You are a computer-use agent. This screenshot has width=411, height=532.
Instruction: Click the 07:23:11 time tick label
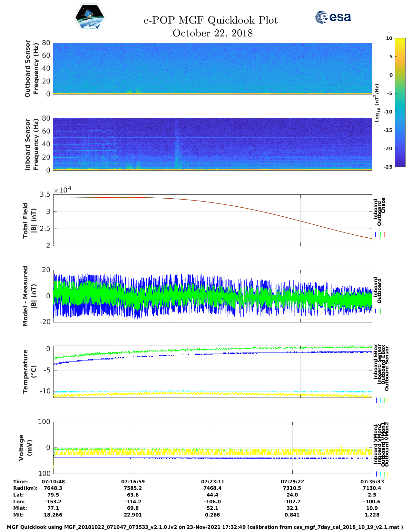(x=212, y=481)
